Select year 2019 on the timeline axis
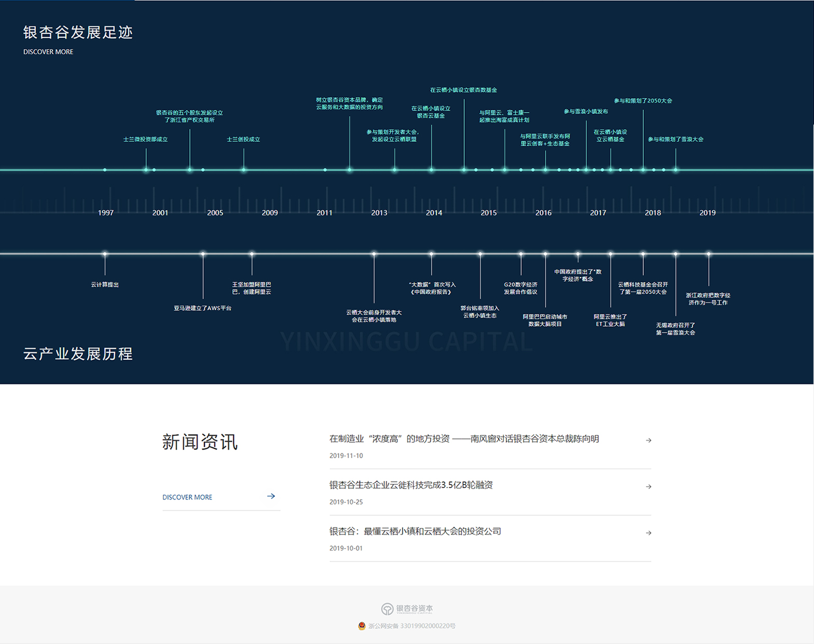 pyautogui.click(x=708, y=213)
